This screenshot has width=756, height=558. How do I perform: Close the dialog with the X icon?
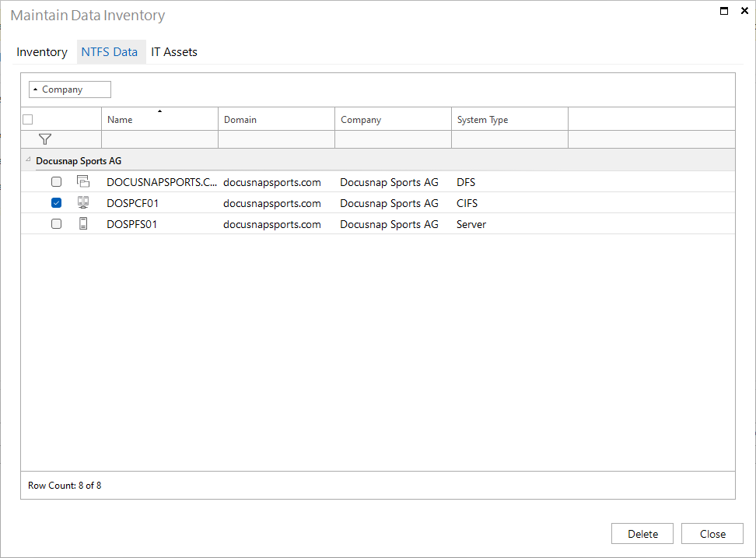(x=744, y=11)
